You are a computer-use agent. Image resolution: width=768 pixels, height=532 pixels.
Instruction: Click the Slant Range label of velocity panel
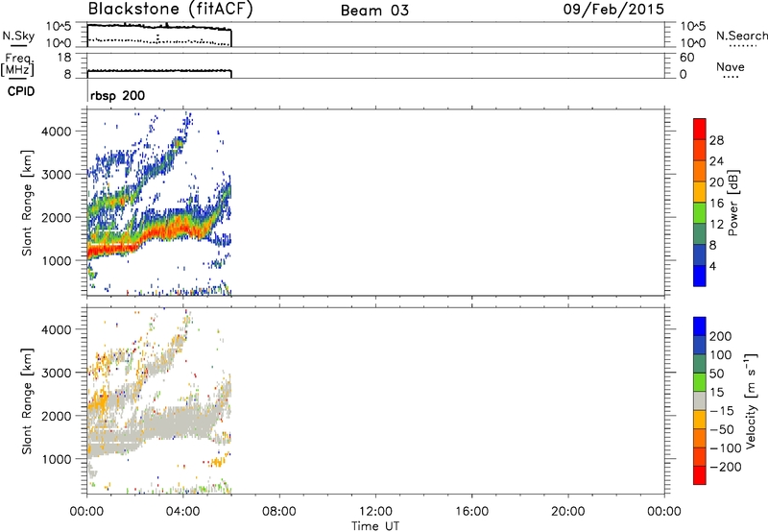tap(26, 401)
